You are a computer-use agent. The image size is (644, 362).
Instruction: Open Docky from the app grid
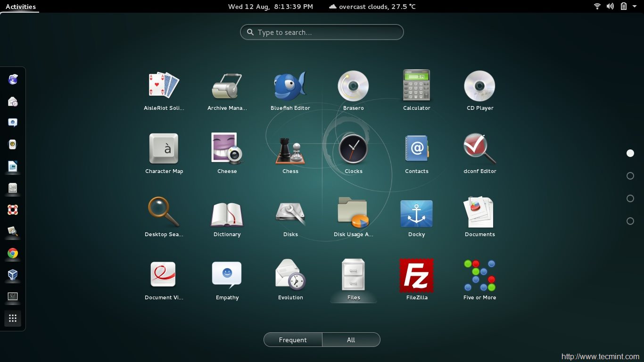[x=416, y=213]
